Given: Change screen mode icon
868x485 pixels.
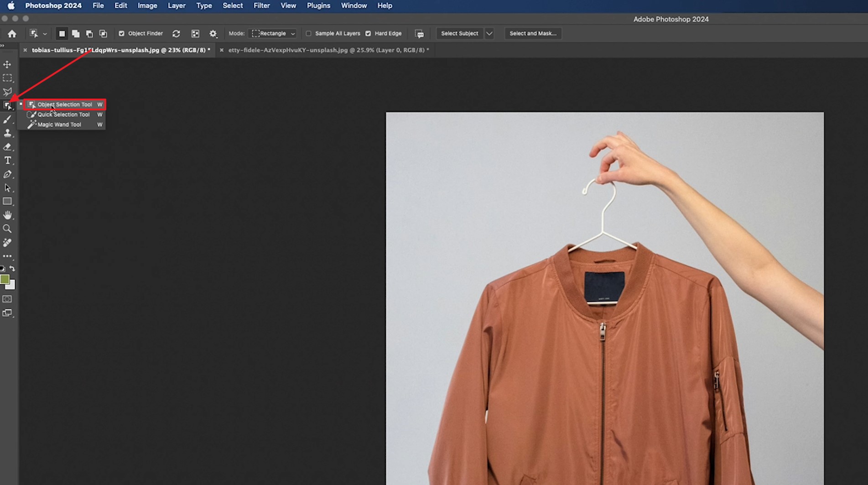Looking at the screenshot, I should click(x=7, y=313).
